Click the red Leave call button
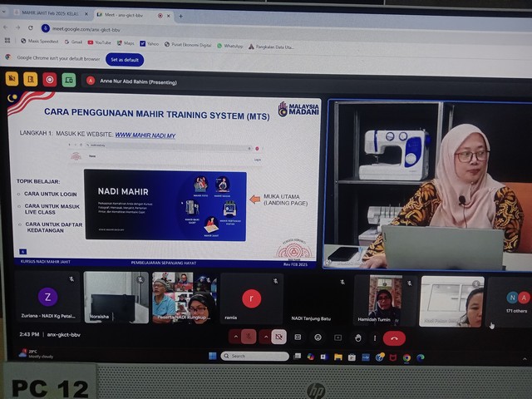Screen dimensions: 532x399 click(394, 337)
